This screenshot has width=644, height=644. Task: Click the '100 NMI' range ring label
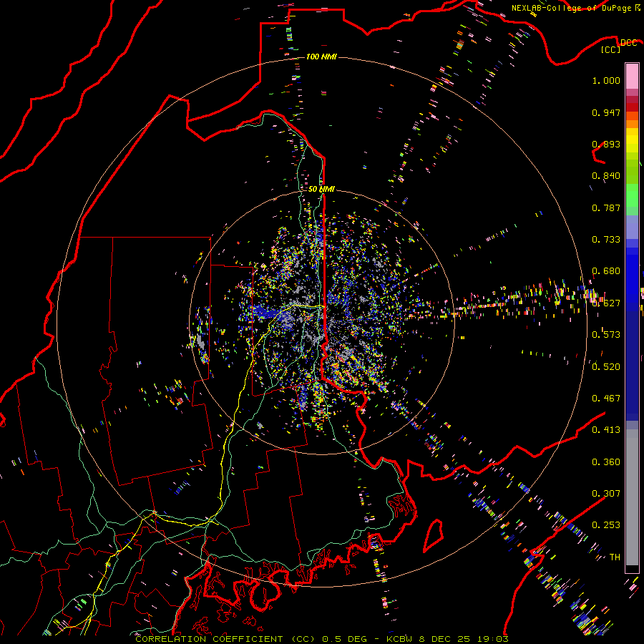click(x=321, y=57)
